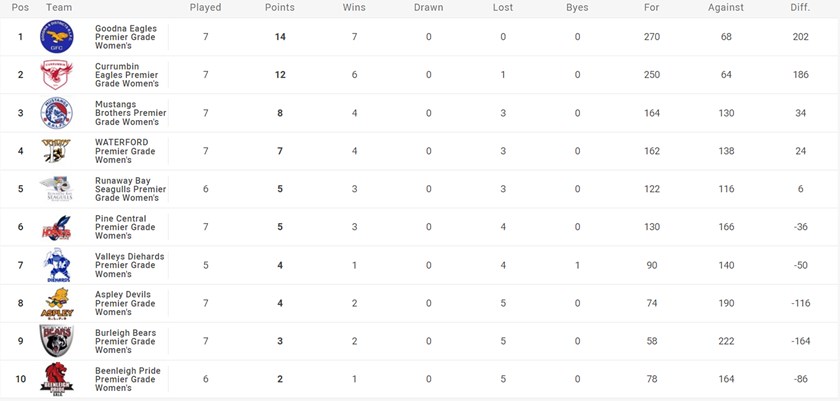
Task: Click the Beenleigh Pride team logo
Action: click(x=56, y=379)
